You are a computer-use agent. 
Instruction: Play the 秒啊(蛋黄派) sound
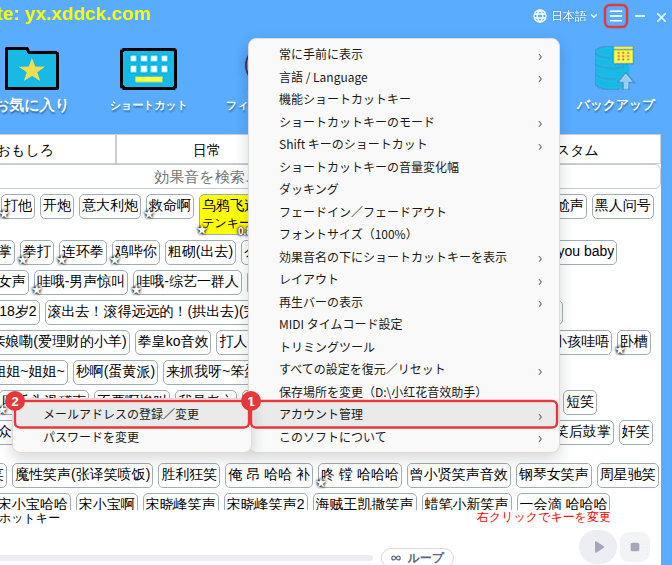[115, 372]
